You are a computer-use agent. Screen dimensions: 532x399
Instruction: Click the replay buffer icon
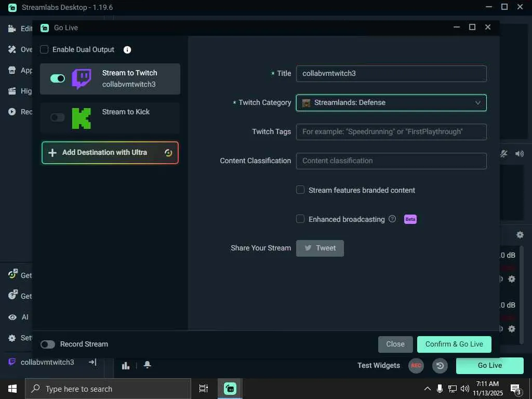click(x=440, y=365)
